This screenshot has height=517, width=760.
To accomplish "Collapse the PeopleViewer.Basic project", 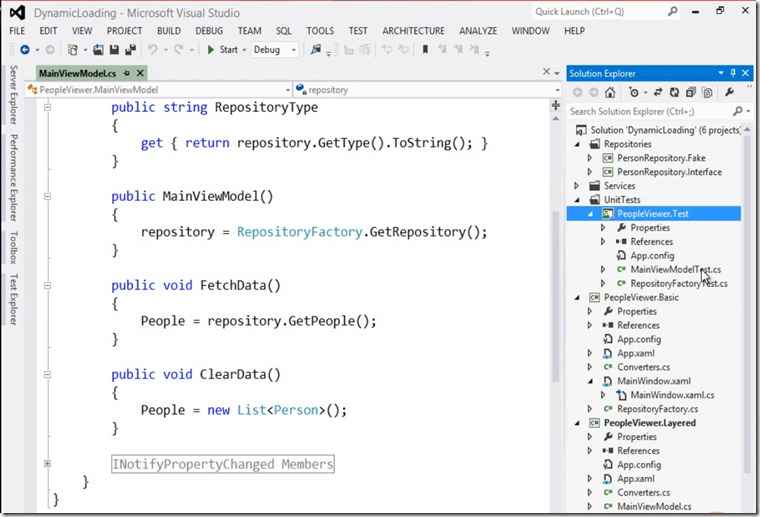I will tap(577, 298).
